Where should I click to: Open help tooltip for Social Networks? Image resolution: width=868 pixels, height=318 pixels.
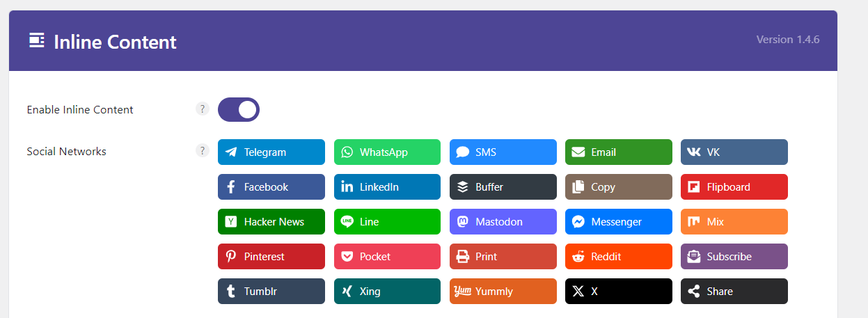point(203,151)
